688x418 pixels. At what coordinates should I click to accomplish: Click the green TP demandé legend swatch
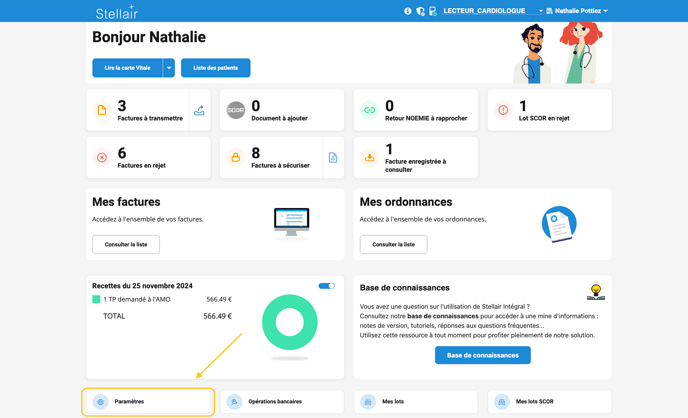96,299
